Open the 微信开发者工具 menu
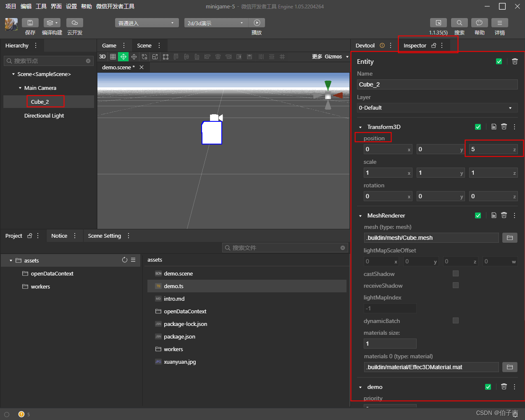The width and height of the screenshot is (525, 420). 115,6
